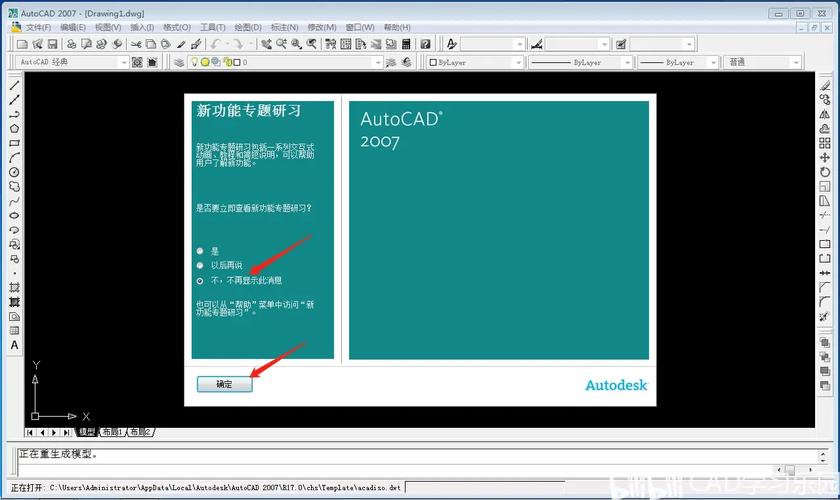Select the 是 radio option

200,251
